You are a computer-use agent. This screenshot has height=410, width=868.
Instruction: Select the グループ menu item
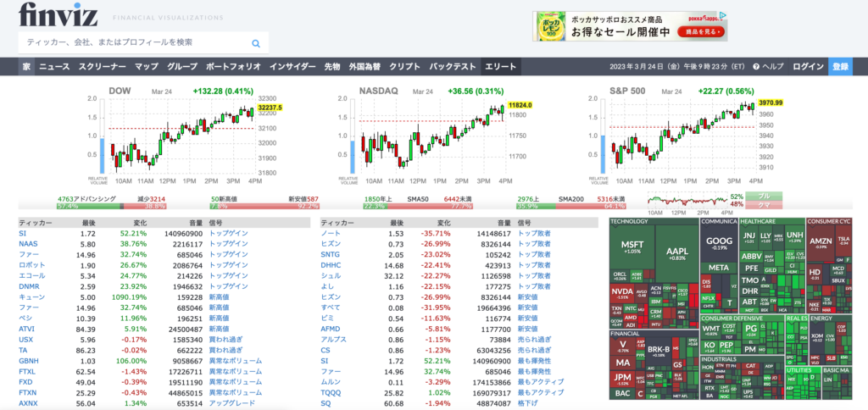182,66
